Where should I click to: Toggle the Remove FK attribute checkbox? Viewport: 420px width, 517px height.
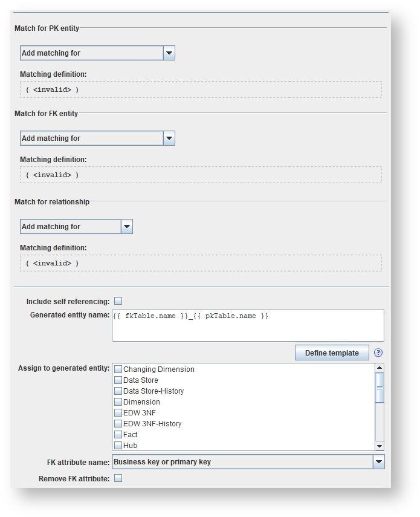tap(118, 478)
